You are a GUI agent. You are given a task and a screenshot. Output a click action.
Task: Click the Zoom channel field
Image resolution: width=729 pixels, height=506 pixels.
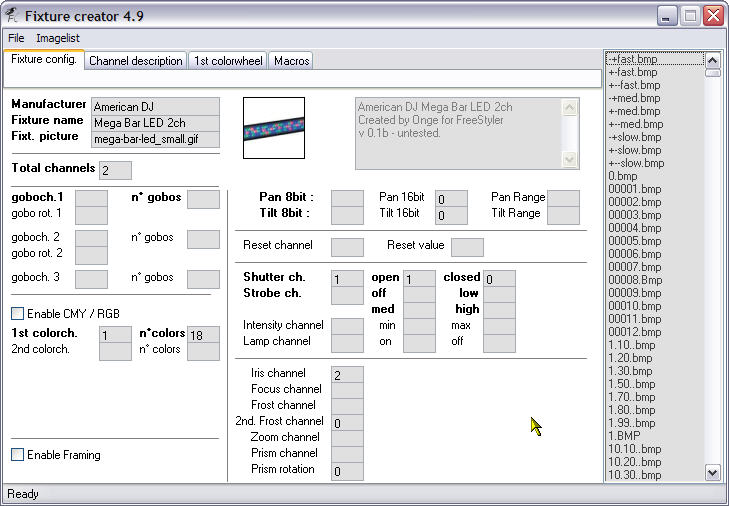347,439
